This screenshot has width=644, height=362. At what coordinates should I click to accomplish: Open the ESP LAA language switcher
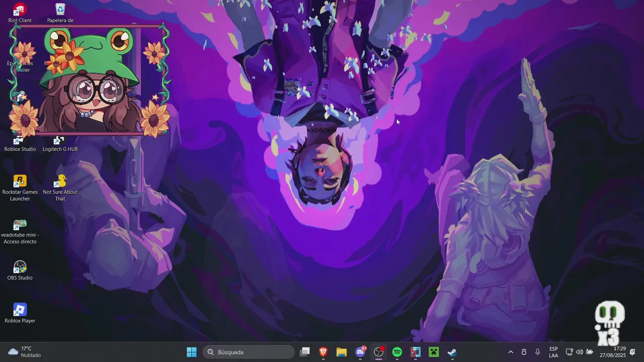pyautogui.click(x=553, y=352)
